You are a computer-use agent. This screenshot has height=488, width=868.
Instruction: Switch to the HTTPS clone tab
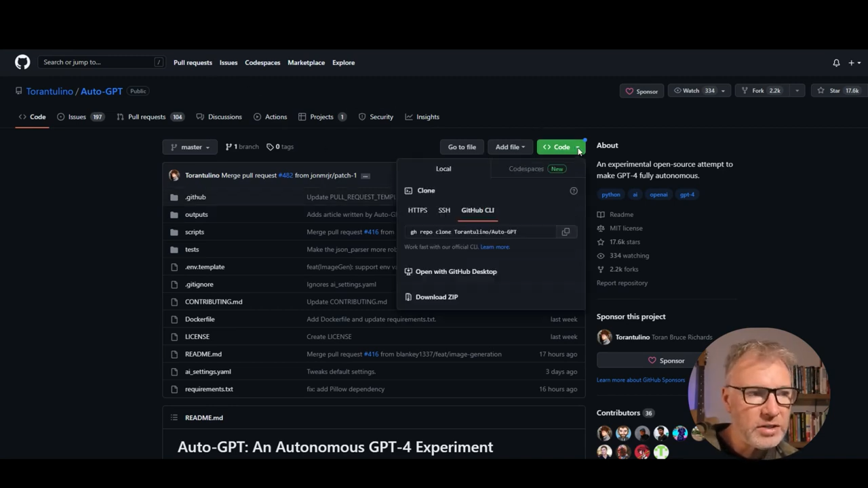[x=418, y=210]
